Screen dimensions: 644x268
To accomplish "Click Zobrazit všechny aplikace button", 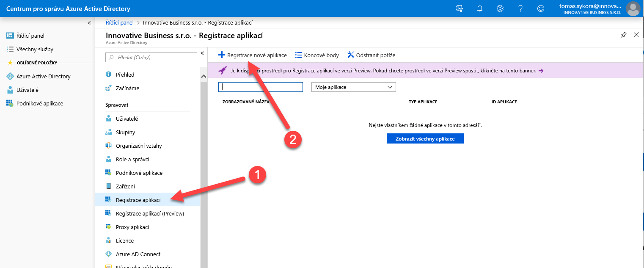I will [425, 138].
